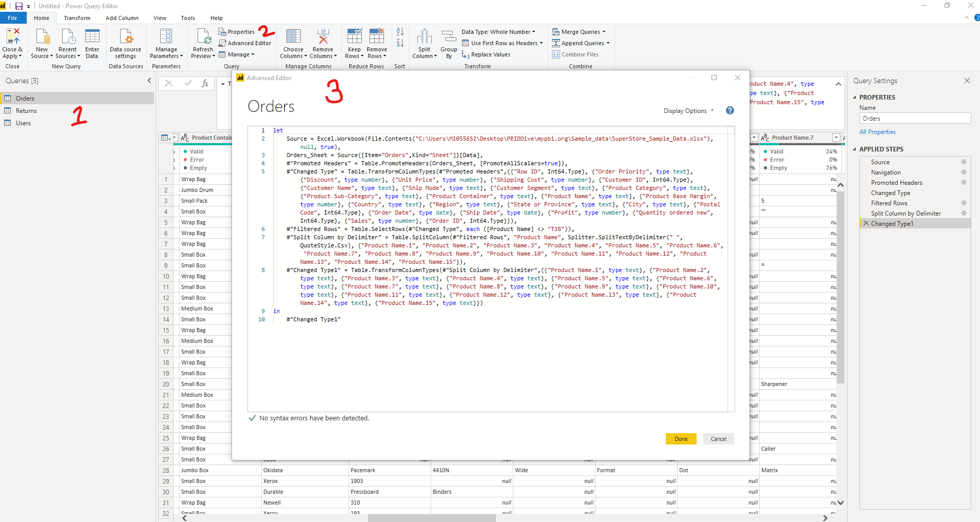
Task: Select the first Changed Type step
Action: [x=891, y=193]
